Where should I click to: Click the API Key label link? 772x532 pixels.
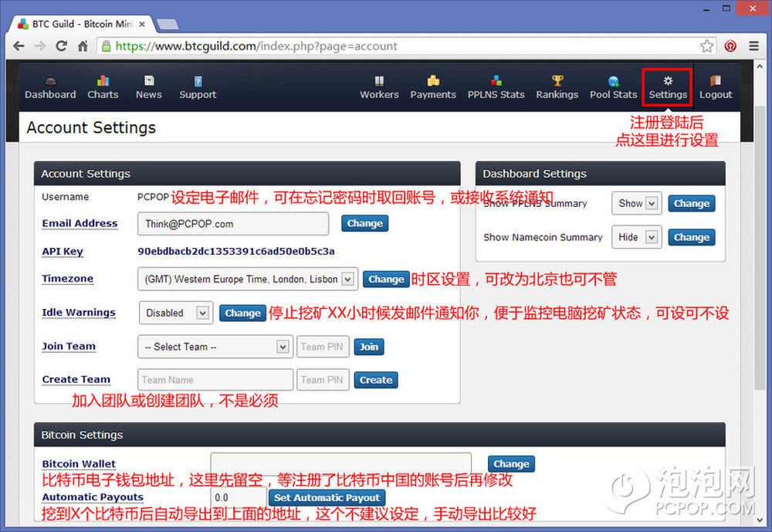[x=63, y=251]
